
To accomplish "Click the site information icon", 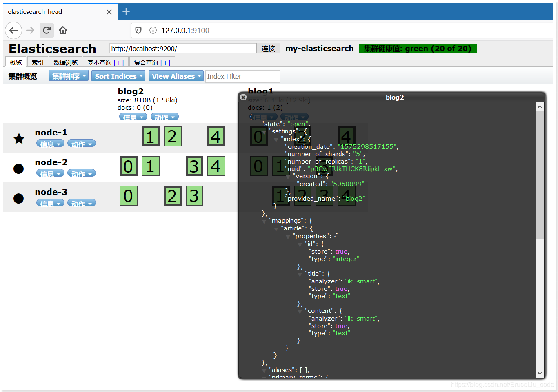I will 153,30.
